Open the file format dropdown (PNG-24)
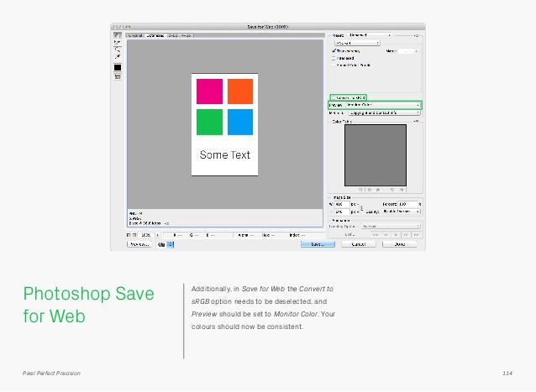 [x=357, y=43]
